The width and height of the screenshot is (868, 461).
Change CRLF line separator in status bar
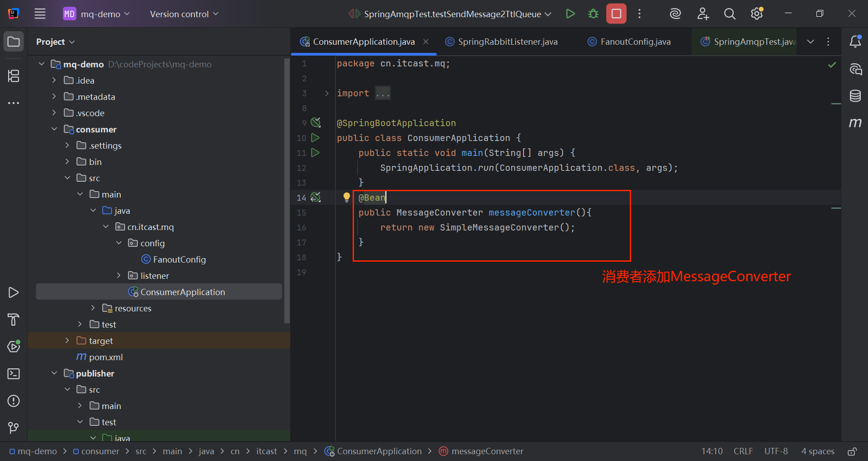[743, 451]
